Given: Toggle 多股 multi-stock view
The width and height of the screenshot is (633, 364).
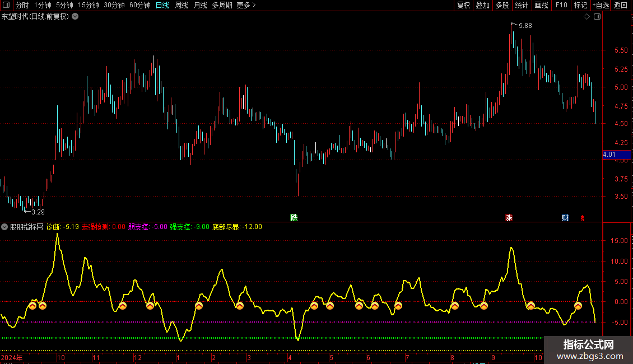Looking at the screenshot, I should pyautogui.click(x=502, y=5).
